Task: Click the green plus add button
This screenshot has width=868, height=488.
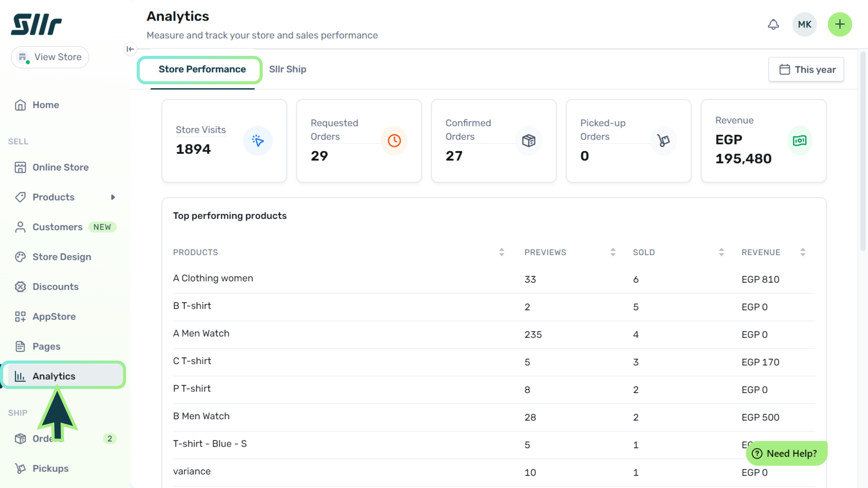Action: pos(840,24)
